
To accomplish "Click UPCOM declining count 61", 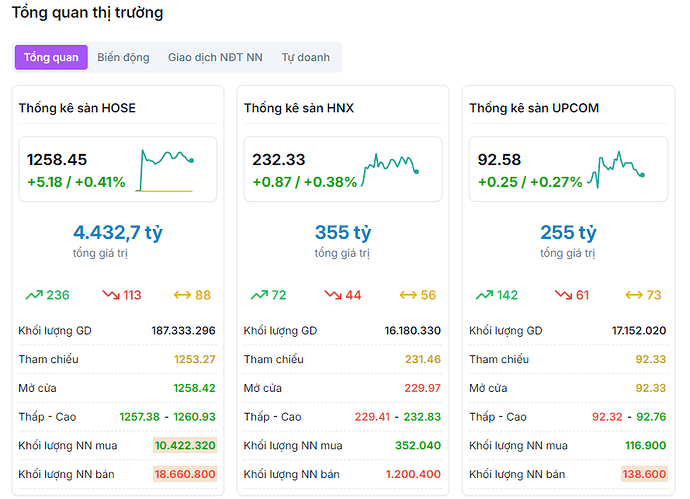I will tap(583, 295).
